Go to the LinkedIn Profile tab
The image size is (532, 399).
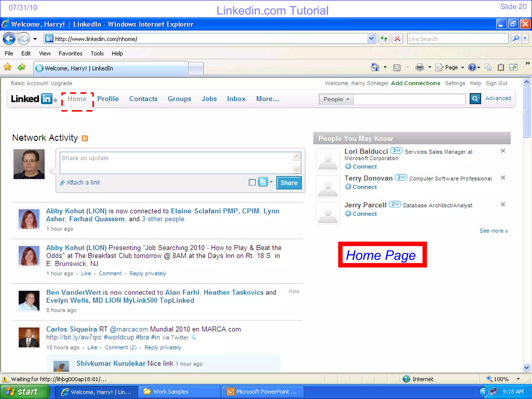108,99
